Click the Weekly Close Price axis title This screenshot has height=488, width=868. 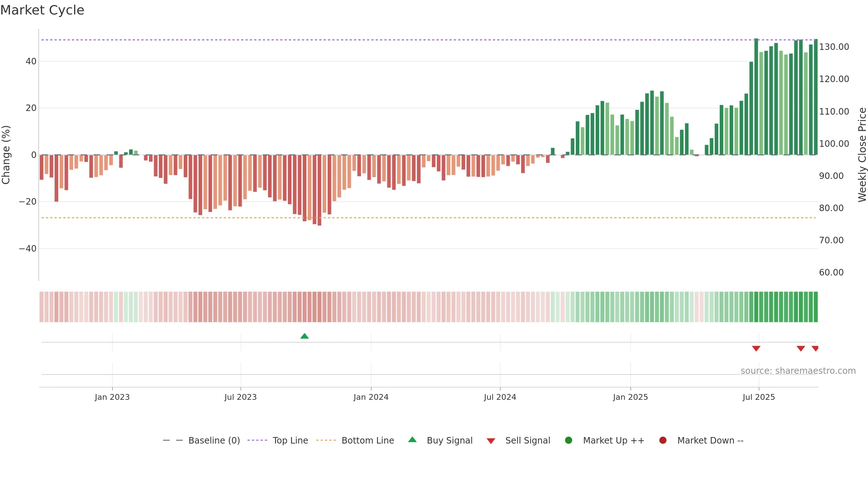click(862, 155)
